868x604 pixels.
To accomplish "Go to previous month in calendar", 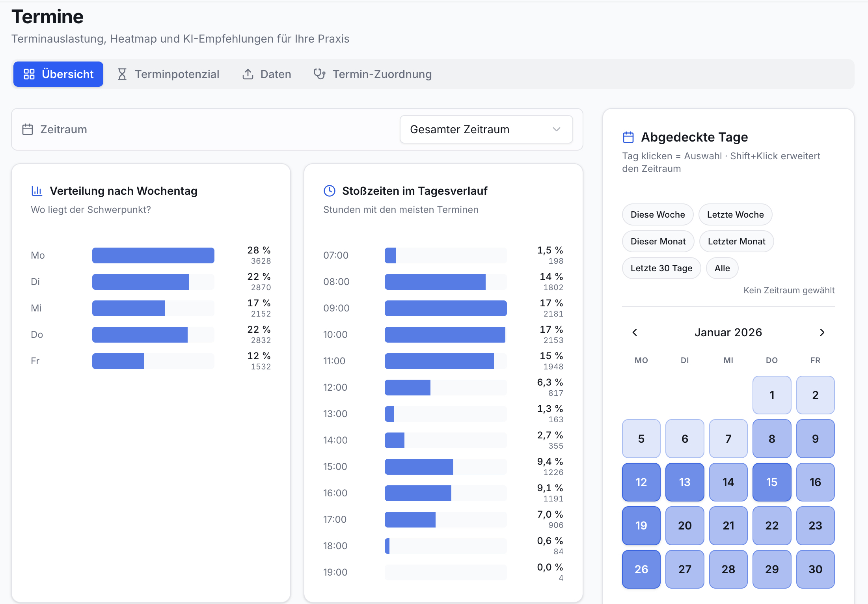I will tap(635, 332).
